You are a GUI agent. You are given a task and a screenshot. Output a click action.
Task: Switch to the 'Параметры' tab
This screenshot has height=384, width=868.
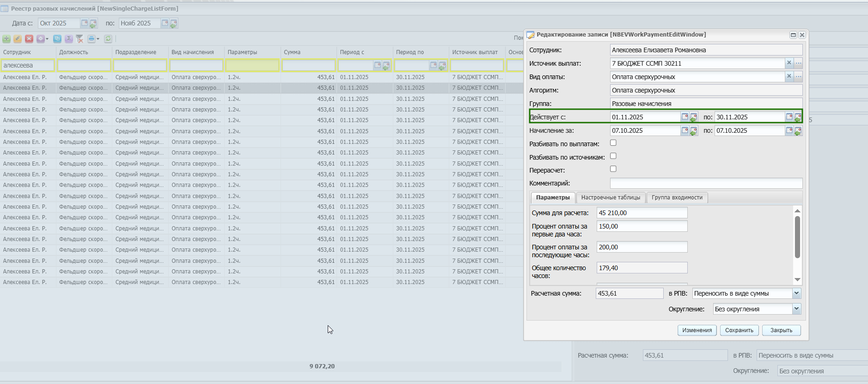[x=553, y=198]
